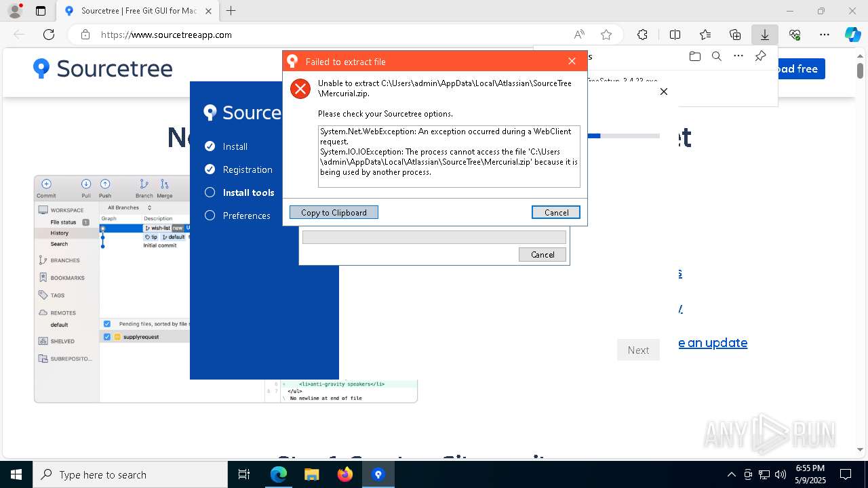Open Microsoft Edge from taskbar

(279, 474)
